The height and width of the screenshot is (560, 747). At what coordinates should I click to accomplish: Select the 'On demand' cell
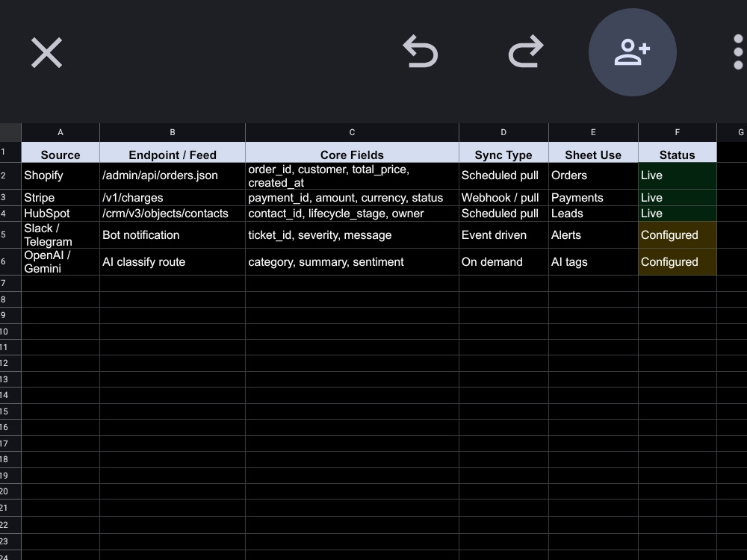[503, 262]
